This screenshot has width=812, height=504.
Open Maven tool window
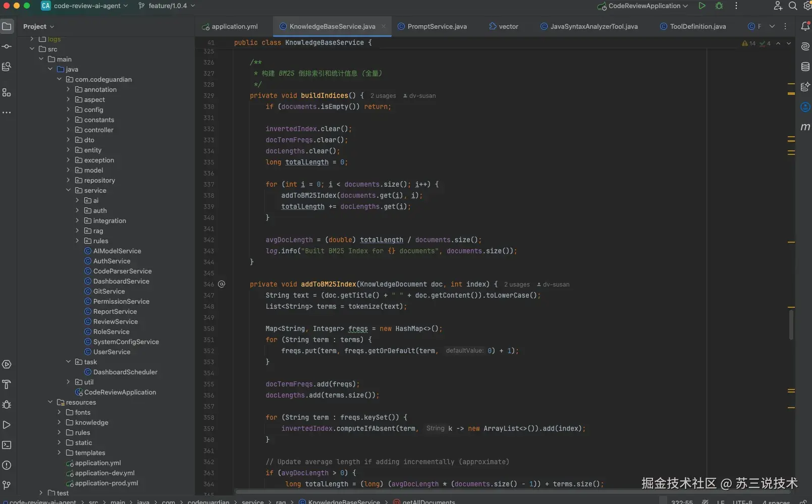[x=805, y=127]
